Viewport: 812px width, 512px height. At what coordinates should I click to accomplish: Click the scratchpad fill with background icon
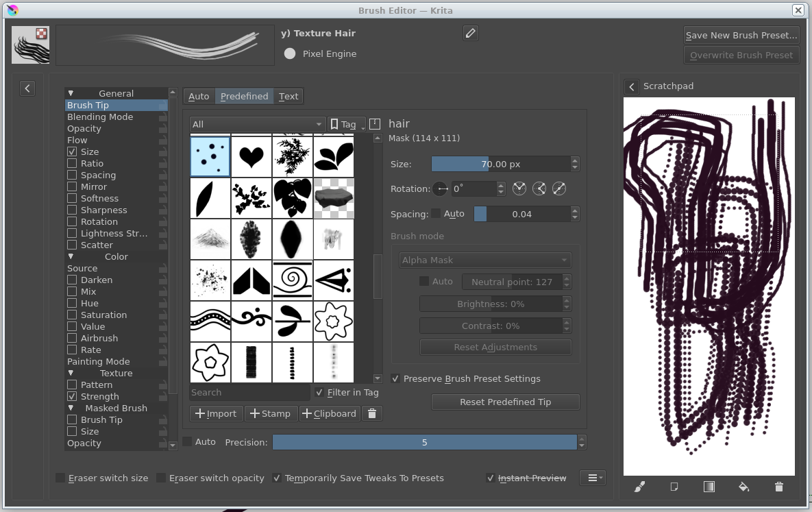(x=743, y=487)
